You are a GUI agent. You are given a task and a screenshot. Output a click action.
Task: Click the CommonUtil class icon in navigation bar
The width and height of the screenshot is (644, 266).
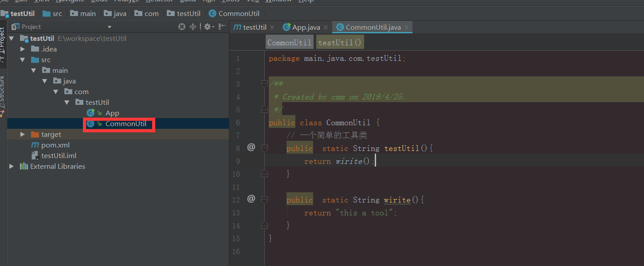pyautogui.click(x=212, y=13)
